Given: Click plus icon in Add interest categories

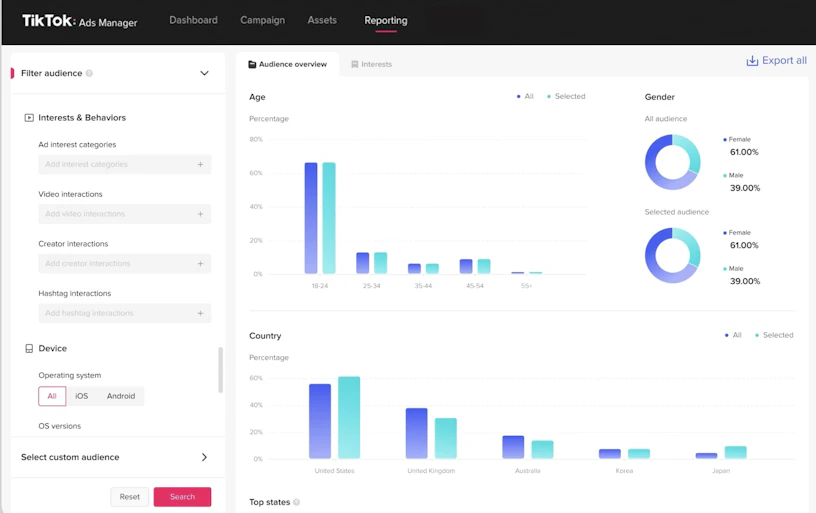Looking at the screenshot, I should point(200,164).
